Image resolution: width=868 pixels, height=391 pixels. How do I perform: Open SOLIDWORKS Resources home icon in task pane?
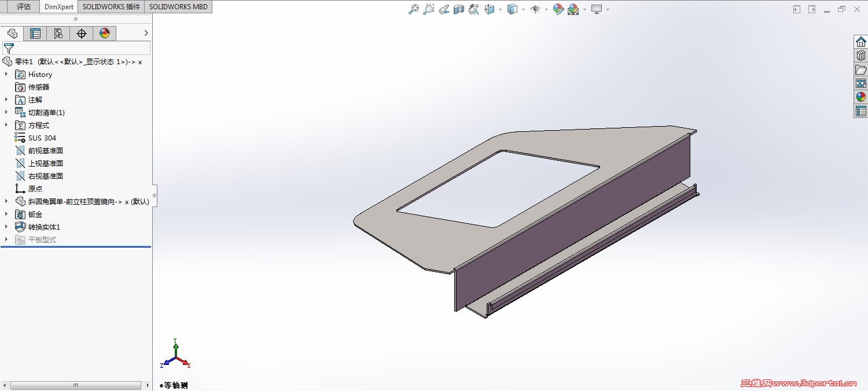[x=861, y=42]
